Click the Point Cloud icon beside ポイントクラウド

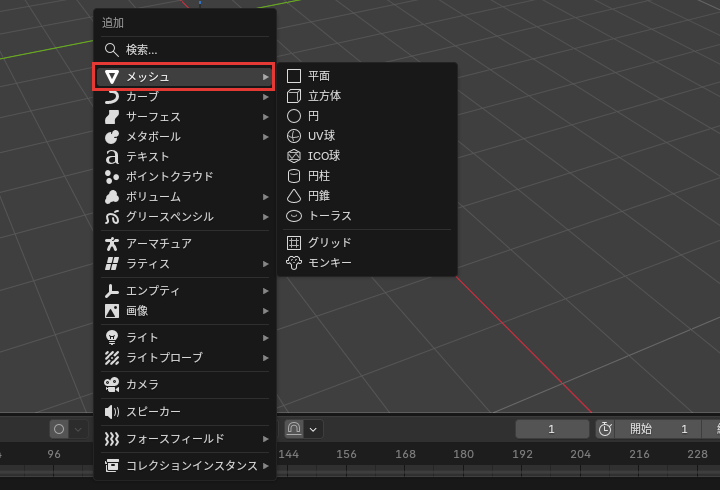coord(112,177)
